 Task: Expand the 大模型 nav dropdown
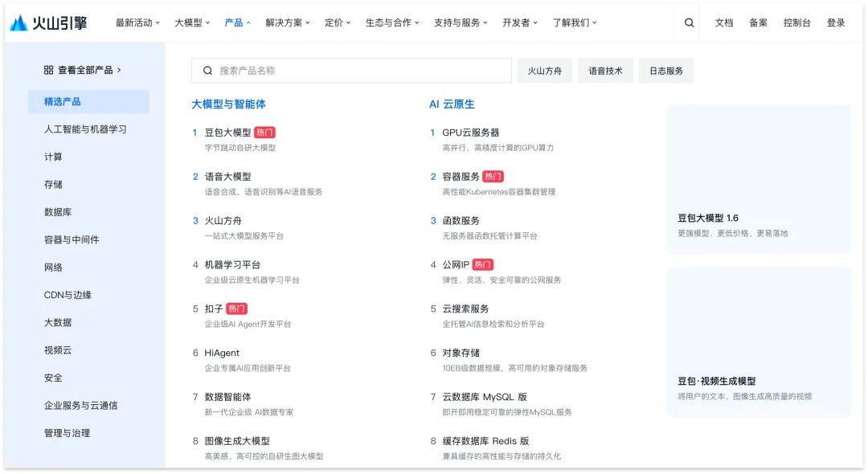192,22
